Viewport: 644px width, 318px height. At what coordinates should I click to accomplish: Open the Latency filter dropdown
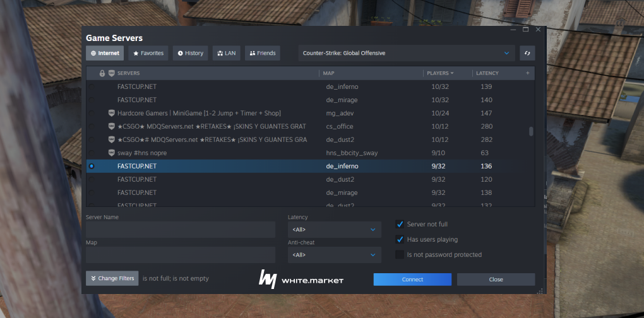(x=335, y=230)
